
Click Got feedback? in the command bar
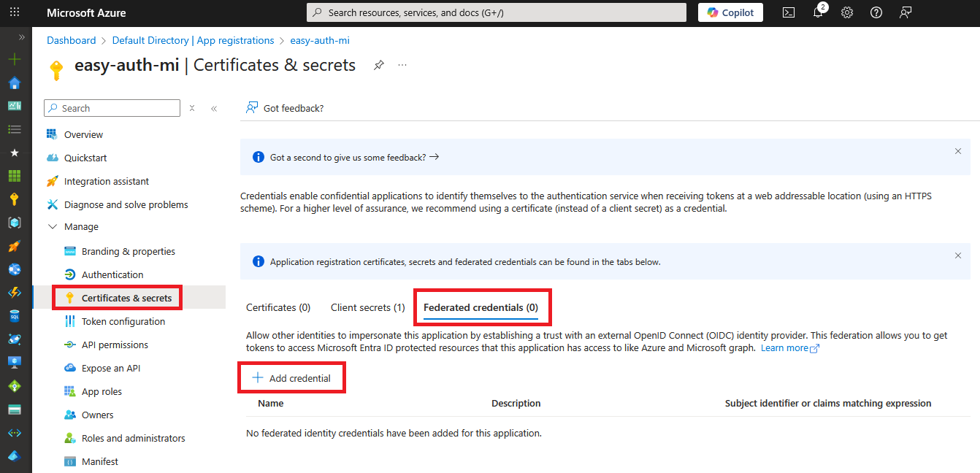[x=285, y=108]
